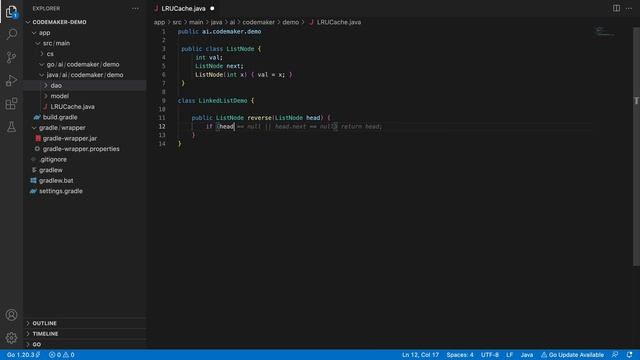The height and width of the screenshot is (360, 640).
Task: Open gradlew.bat file
Action: 56,180
